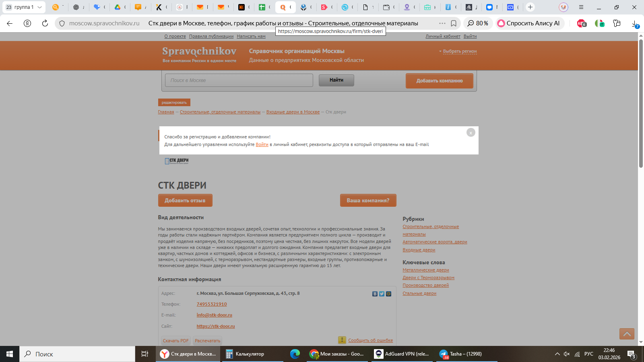The width and height of the screenshot is (644, 362).
Task: Click the phone number 74955321910
Action: click(212, 304)
